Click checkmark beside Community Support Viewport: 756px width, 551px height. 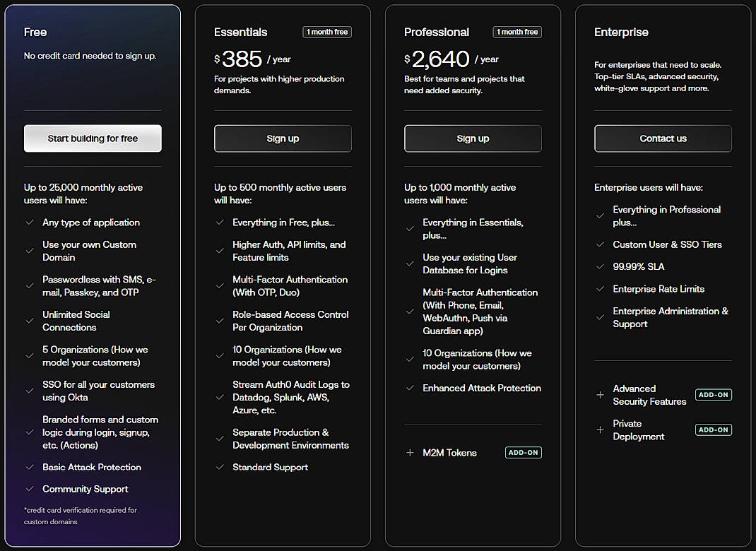pos(30,489)
